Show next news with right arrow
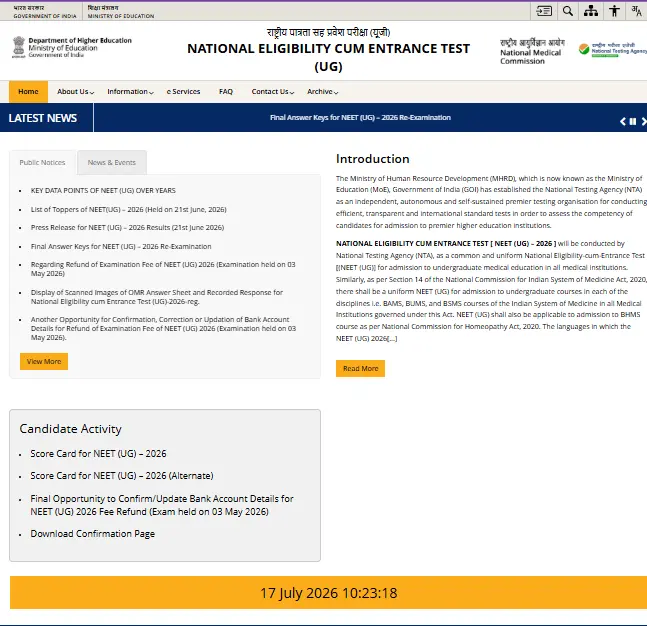Screen dimensions: 647x626 (644, 121)
